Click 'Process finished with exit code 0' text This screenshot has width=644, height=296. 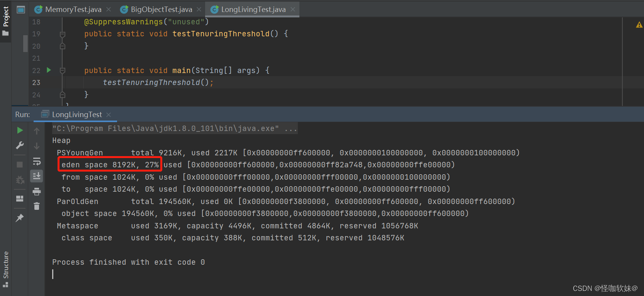point(129,262)
